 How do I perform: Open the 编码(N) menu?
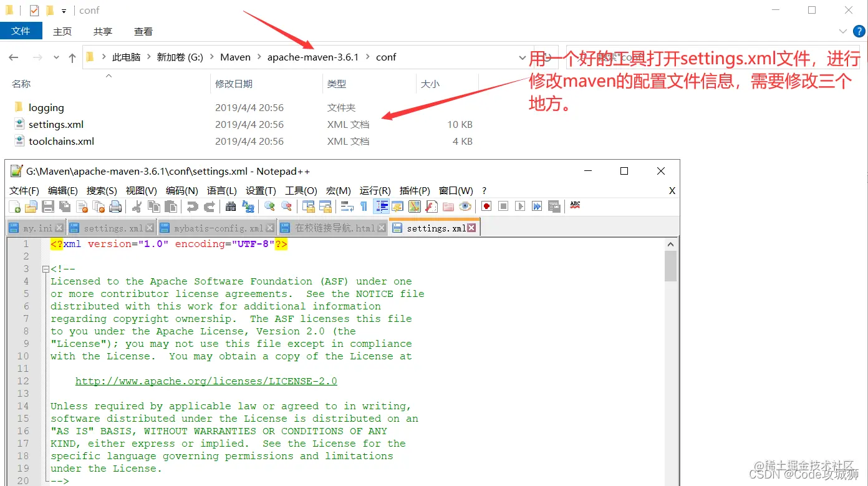pos(182,190)
